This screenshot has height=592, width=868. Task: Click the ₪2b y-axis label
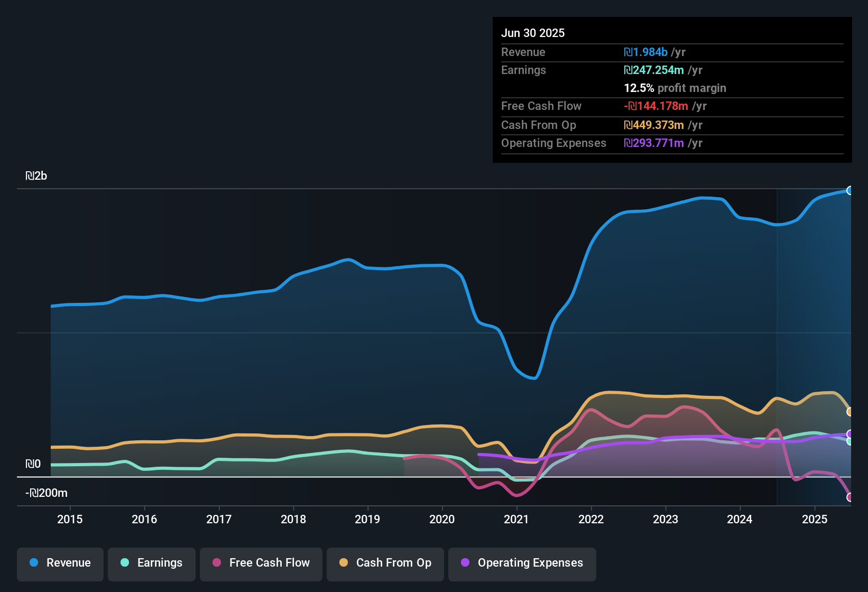point(36,175)
